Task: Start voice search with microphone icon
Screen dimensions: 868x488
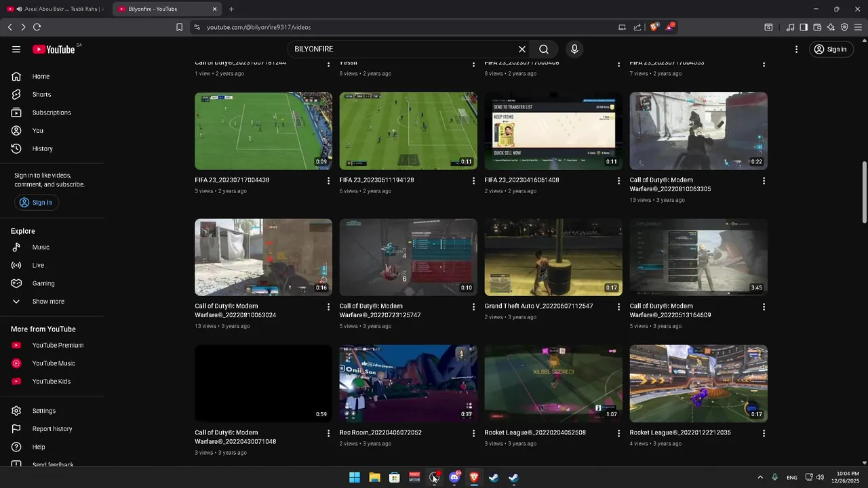Action: click(574, 49)
